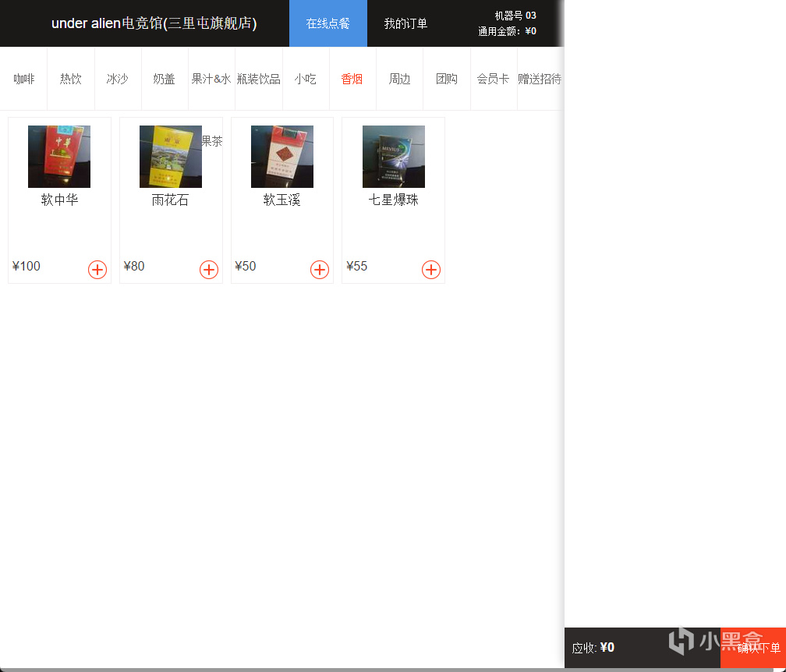Image resolution: width=786 pixels, height=672 pixels.
Task: Click the 确认下单 button
Action: (x=753, y=648)
